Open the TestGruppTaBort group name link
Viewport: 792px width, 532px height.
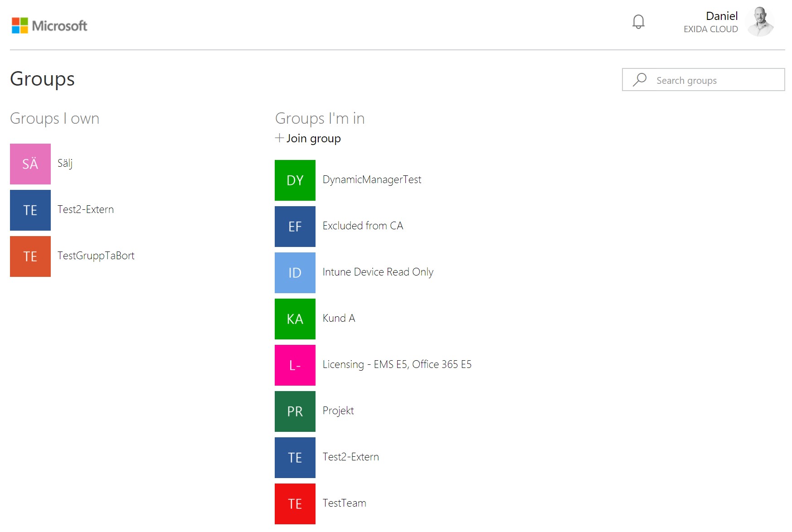click(x=96, y=256)
